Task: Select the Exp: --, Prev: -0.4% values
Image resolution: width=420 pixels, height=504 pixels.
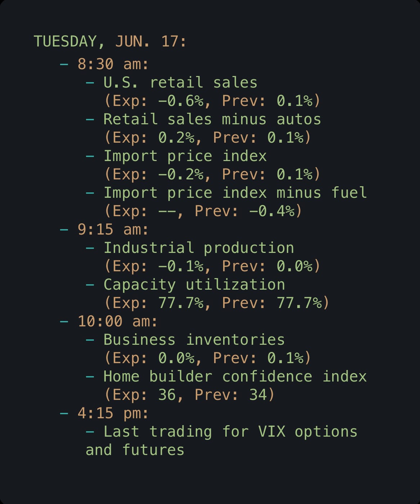Action: click(203, 211)
